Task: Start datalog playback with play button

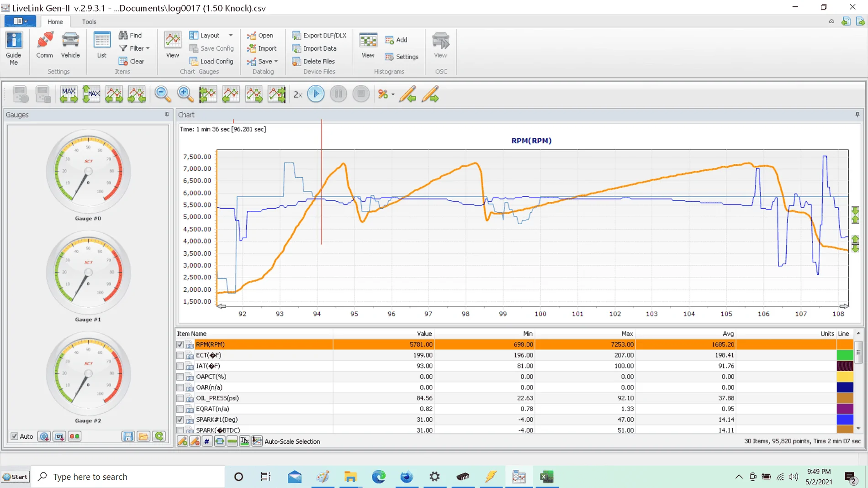Action: point(316,94)
